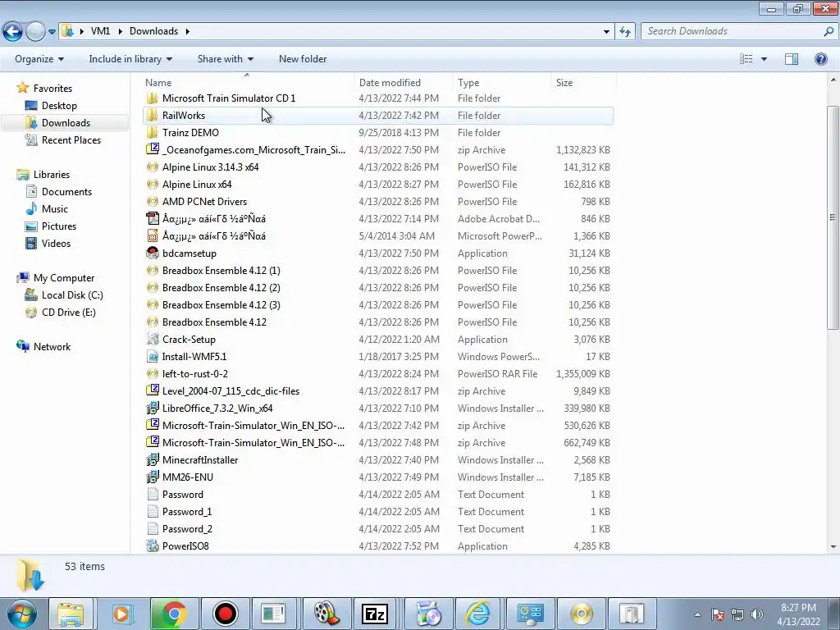Open the Pictures library
Screen dimensions: 840x630
click(x=59, y=226)
